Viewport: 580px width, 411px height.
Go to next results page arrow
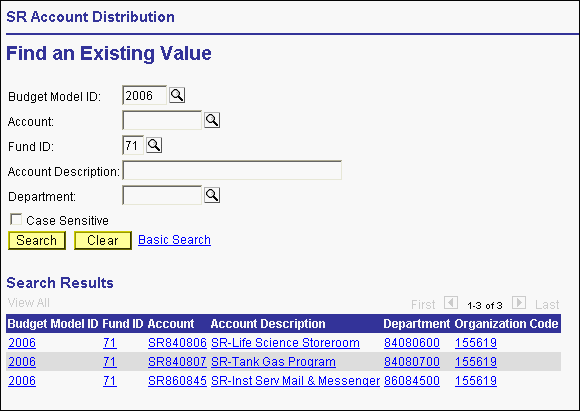coord(519,303)
